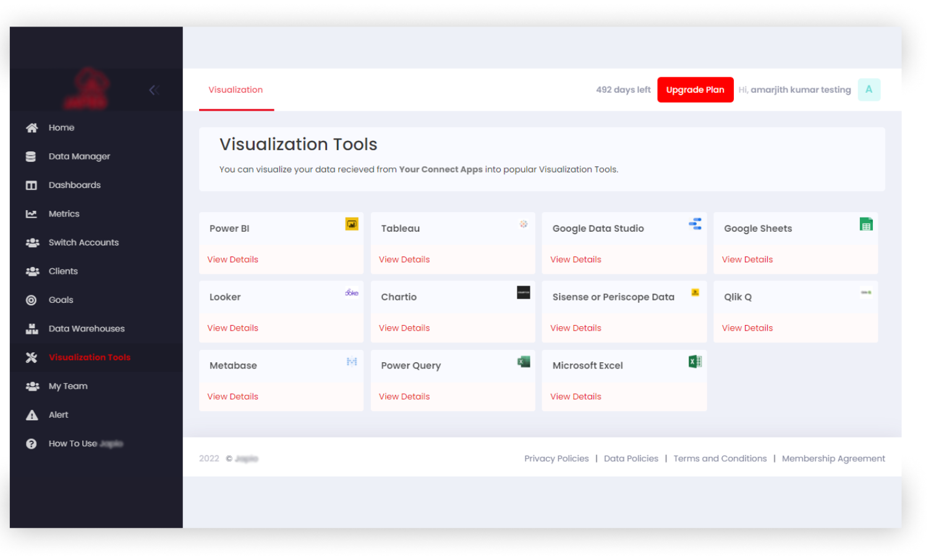This screenshot has height=560, width=931.
Task: Click the Looker logo icon
Action: (352, 292)
